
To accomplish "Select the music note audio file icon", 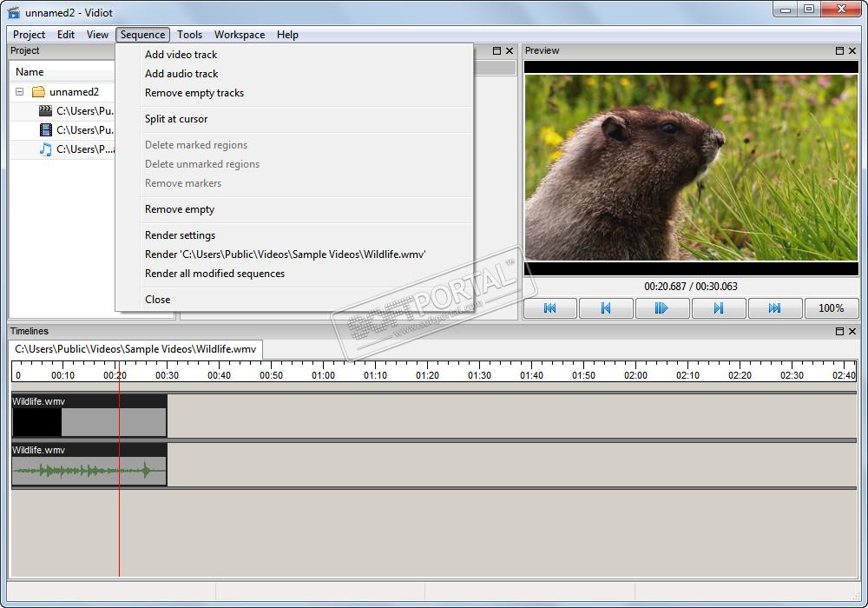I will click(46, 149).
